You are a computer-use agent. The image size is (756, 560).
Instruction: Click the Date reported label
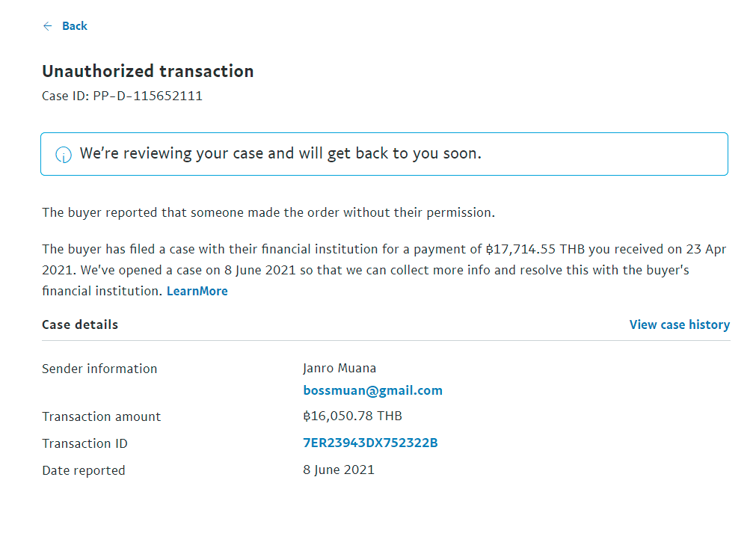(83, 470)
